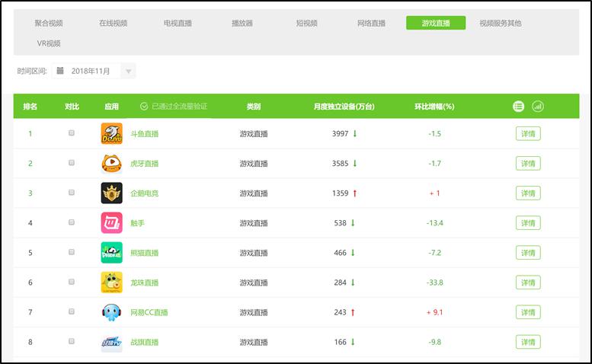Image resolution: width=592 pixels, height=364 pixels.
Task: Click the 2018年11月 date field
Action: tap(93, 71)
